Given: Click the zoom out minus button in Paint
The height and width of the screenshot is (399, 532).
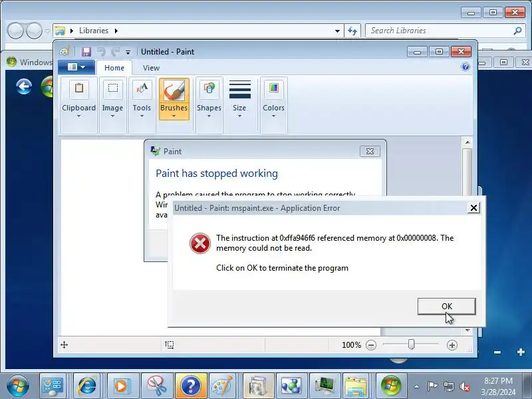Looking at the screenshot, I should 371,345.
